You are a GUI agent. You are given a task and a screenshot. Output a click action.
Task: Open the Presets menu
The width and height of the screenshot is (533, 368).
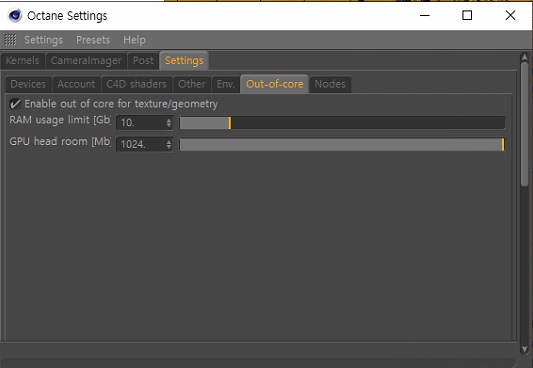[93, 40]
